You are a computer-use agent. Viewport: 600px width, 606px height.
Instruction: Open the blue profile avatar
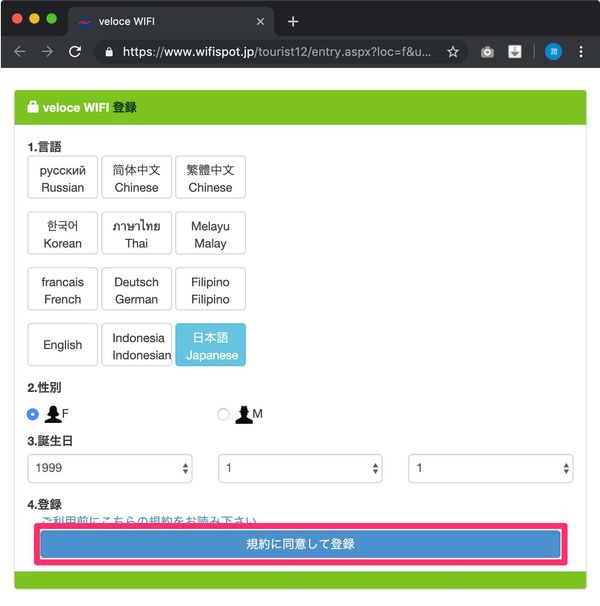553,52
